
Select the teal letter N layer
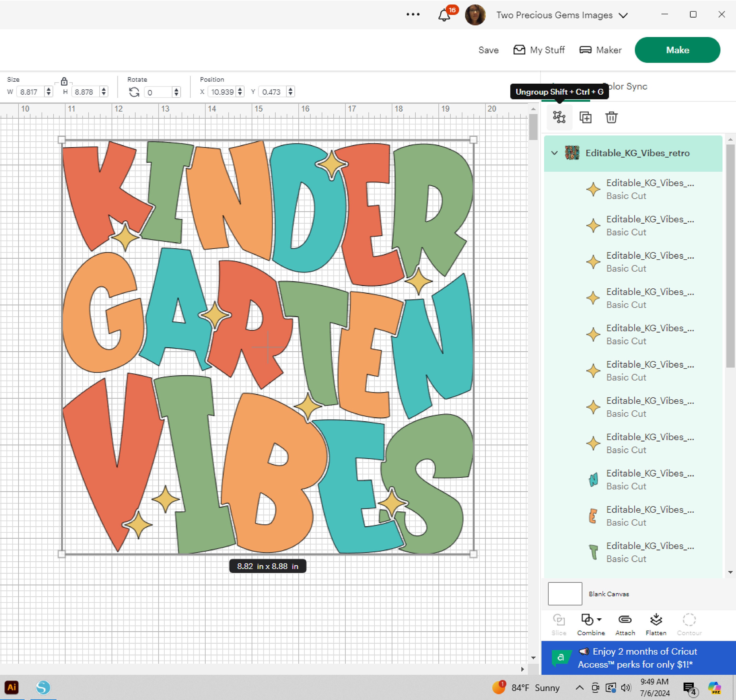pyautogui.click(x=633, y=480)
